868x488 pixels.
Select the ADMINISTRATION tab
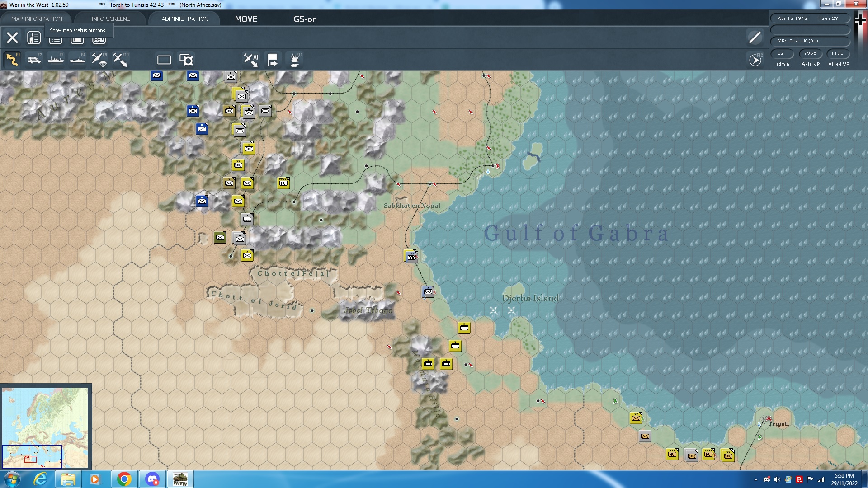184,19
